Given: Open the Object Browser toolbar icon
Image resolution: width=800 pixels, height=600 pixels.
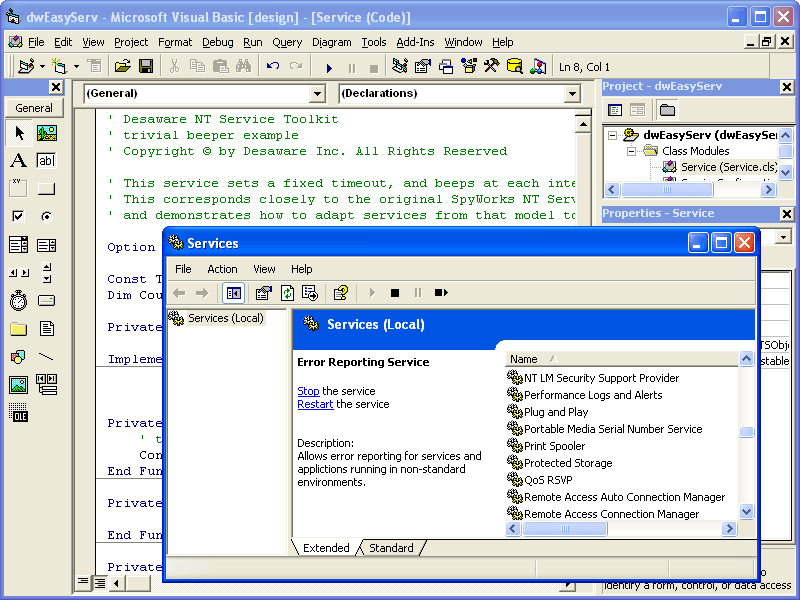Looking at the screenshot, I should pyautogui.click(x=468, y=66).
